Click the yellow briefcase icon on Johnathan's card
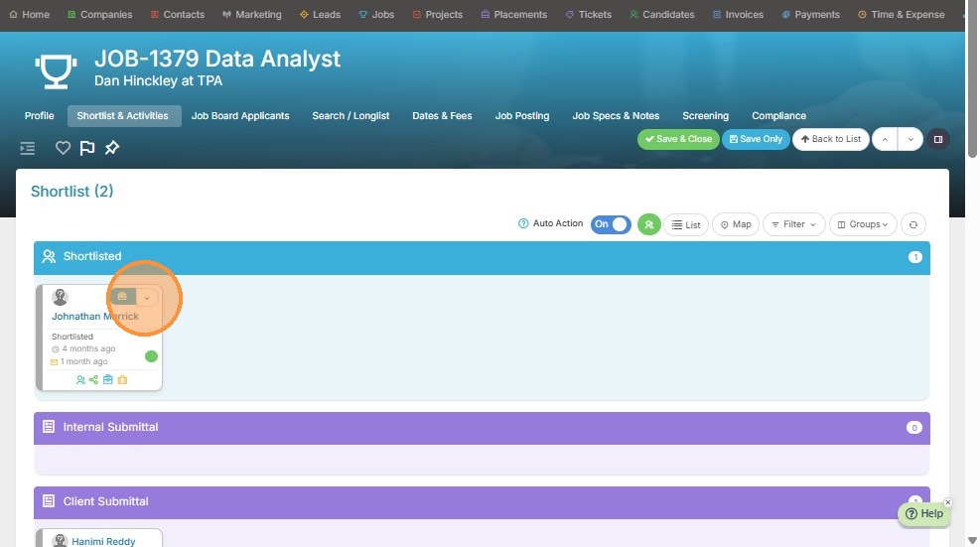This screenshot has height=547, width=980. click(122, 380)
